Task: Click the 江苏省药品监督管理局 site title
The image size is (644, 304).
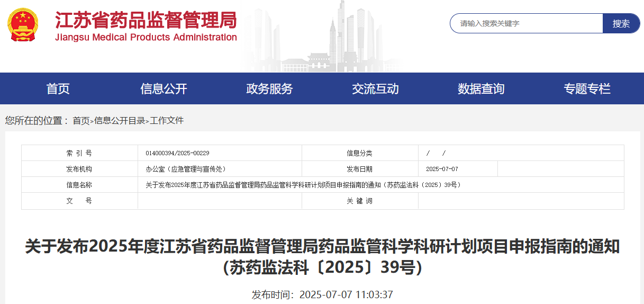Action: 146,20
